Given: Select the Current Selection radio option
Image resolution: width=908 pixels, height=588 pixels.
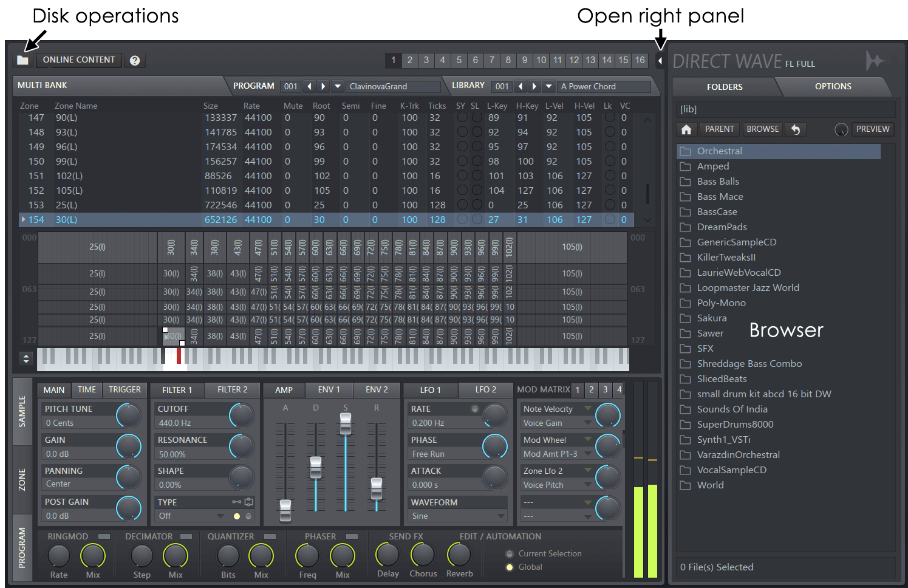Looking at the screenshot, I should tap(510, 554).
